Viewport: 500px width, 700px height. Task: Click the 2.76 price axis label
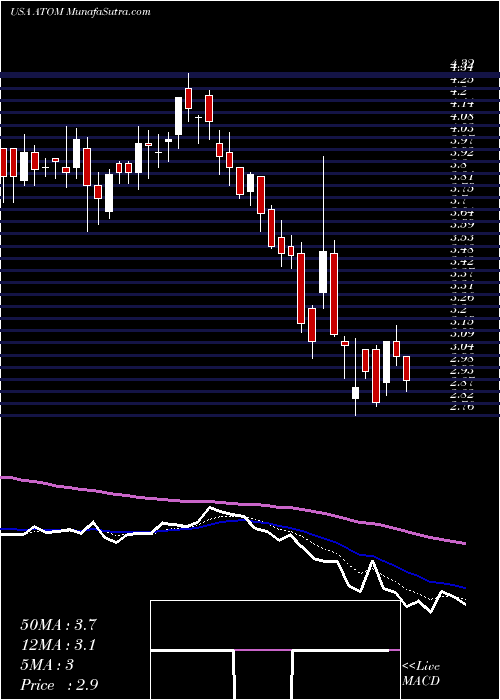coord(461,407)
